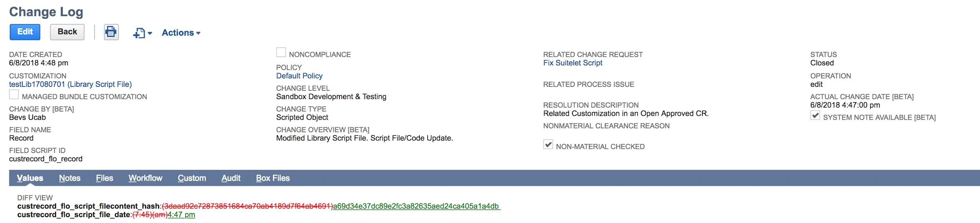Open the Box Files tab
The image size is (980, 223).
point(273,178)
